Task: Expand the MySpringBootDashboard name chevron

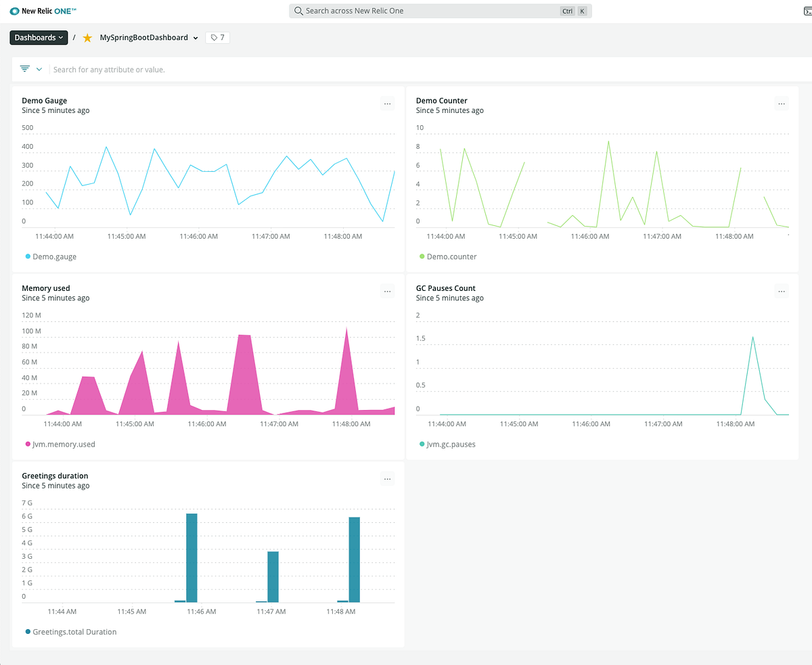Action: (196, 38)
